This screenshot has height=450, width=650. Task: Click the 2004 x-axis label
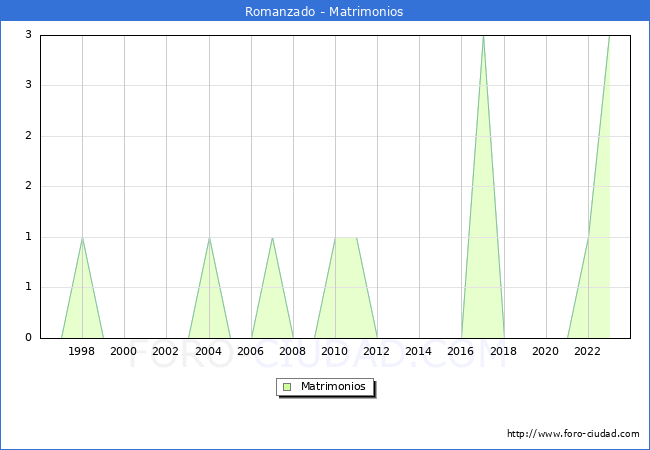pos(209,351)
